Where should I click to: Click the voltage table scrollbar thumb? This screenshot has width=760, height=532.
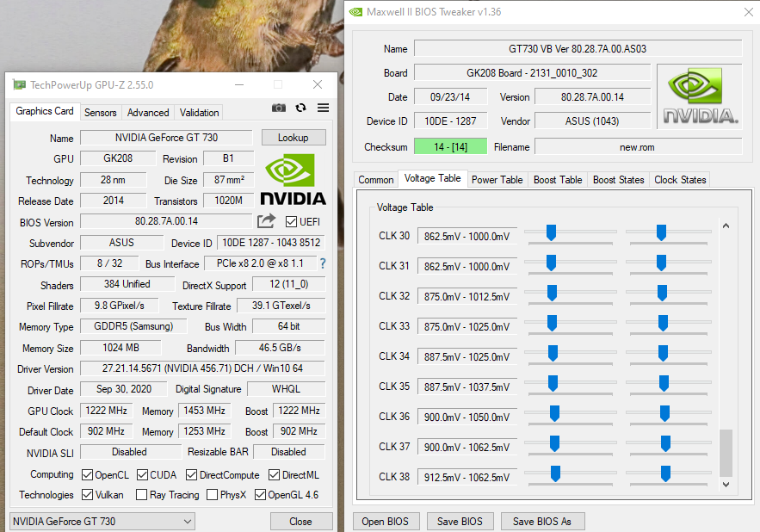(x=726, y=453)
